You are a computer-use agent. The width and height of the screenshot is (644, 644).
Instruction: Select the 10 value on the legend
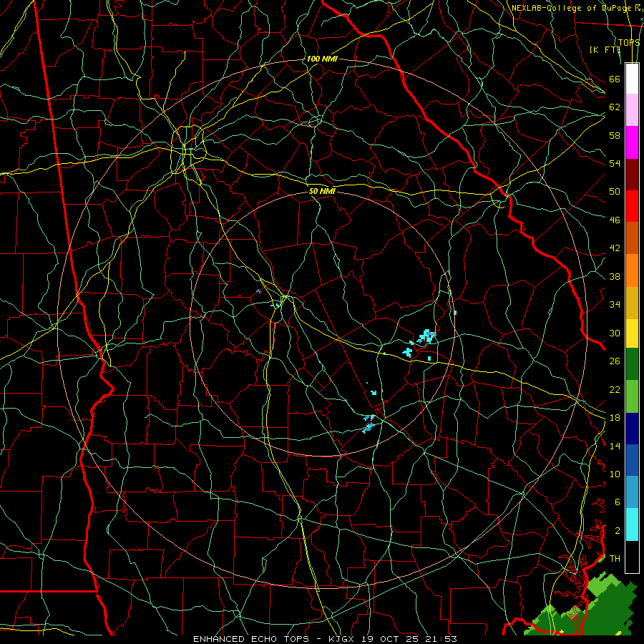click(x=615, y=474)
